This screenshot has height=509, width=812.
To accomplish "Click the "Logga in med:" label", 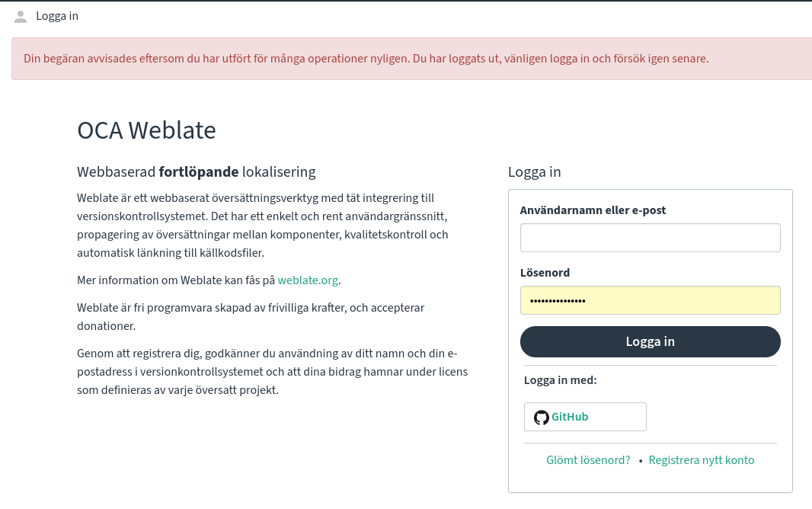I will [560, 380].
